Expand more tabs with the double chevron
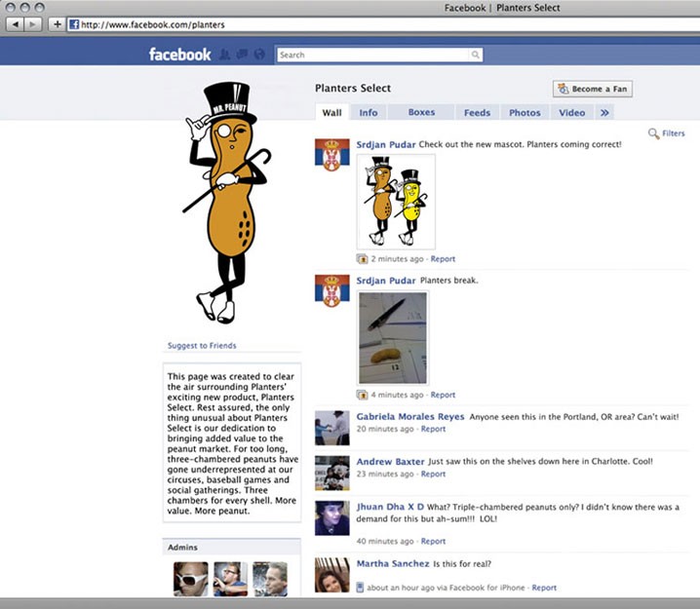The image size is (700, 609). click(604, 112)
